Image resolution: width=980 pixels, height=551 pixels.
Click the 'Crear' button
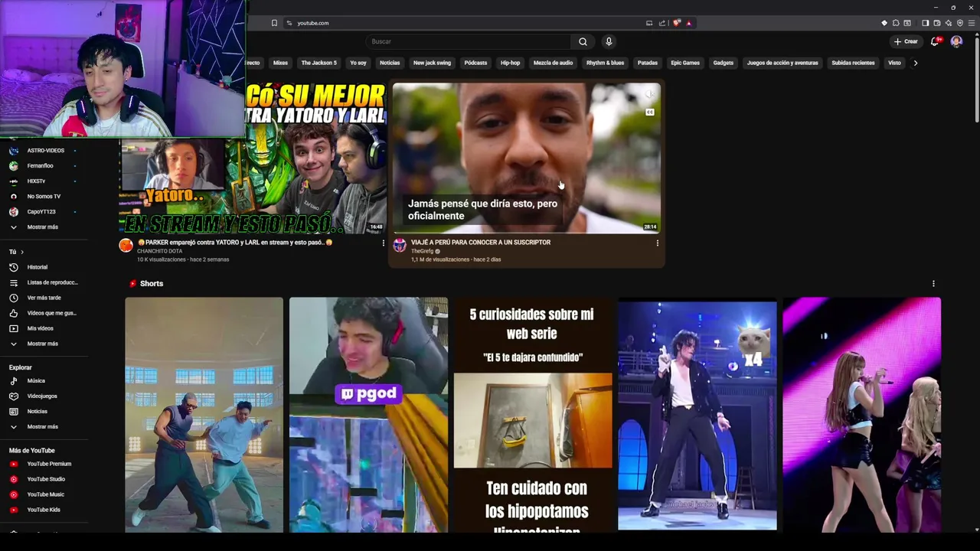[906, 41]
